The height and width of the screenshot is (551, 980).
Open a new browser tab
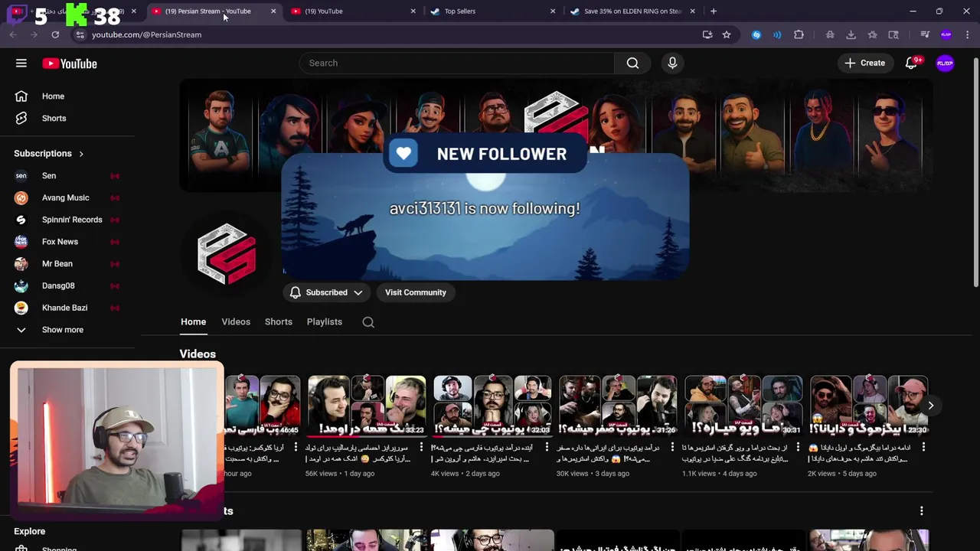[714, 11]
